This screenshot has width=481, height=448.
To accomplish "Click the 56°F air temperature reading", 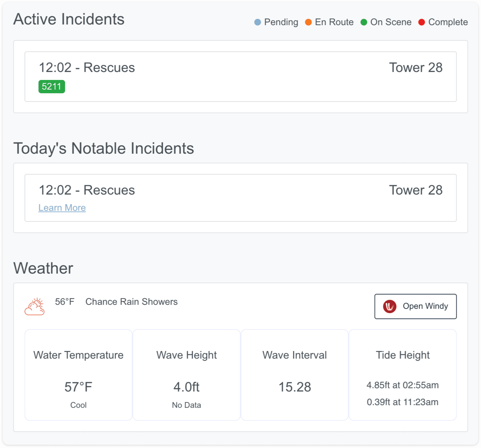I will click(x=65, y=302).
